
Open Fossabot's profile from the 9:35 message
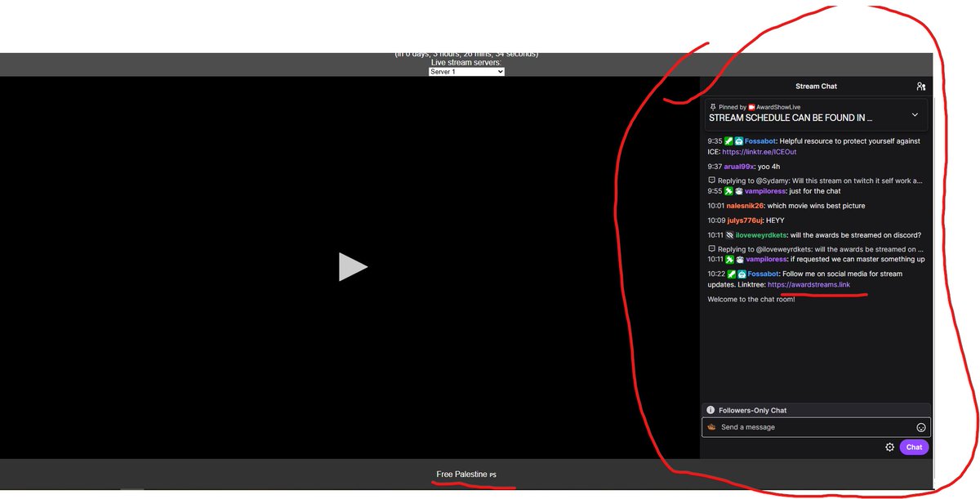pos(759,141)
